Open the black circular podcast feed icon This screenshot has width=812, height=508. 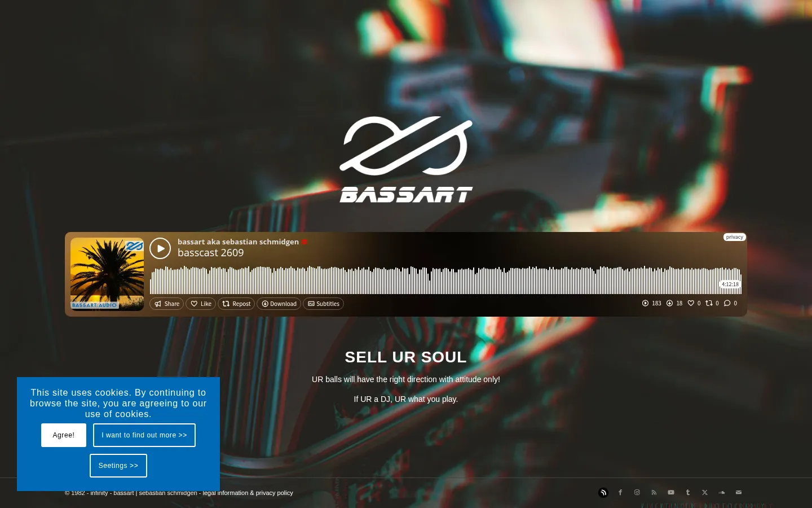[x=603, y=493]
